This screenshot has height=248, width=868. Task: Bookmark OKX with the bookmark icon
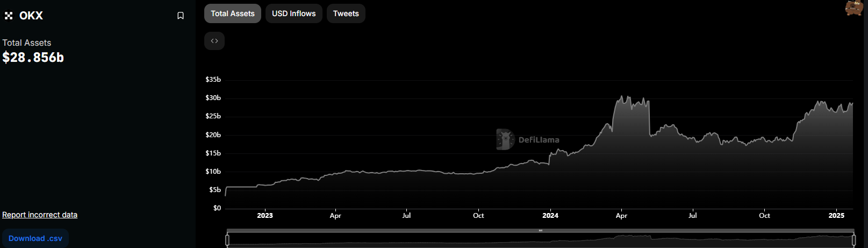181,16
